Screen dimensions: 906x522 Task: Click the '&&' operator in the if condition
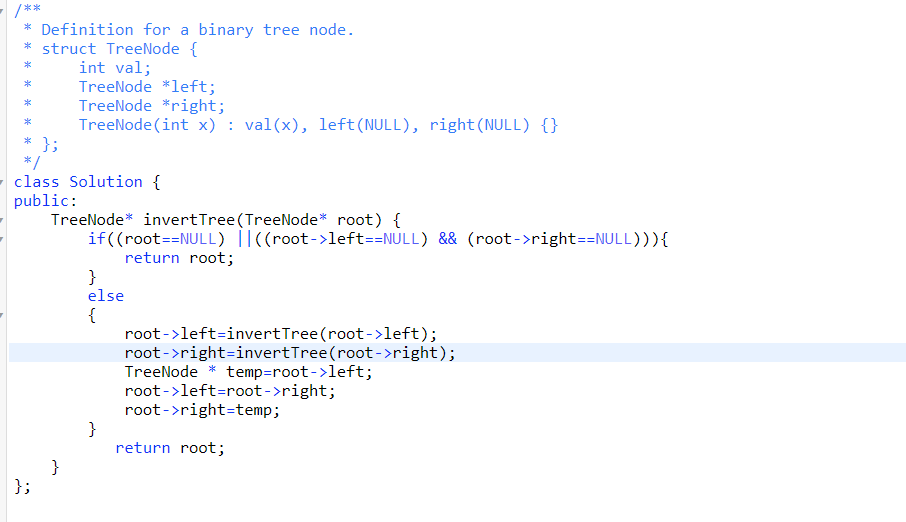pyautogui.click(x=447, y=239)
